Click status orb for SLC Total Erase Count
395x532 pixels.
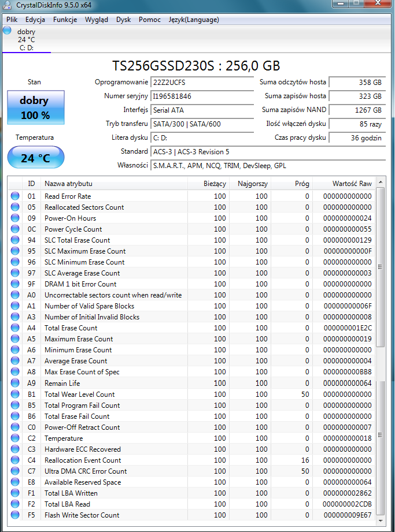[15, 240]
